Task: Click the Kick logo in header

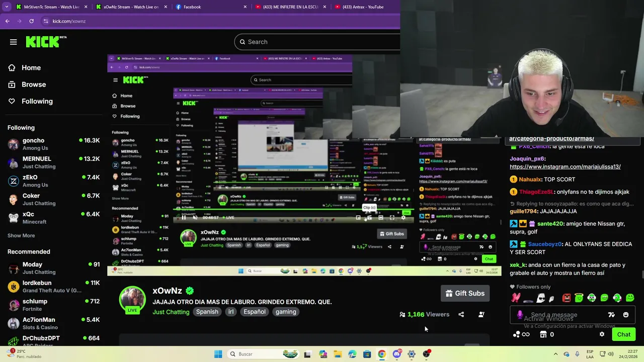Action: [x=46, y=41]
